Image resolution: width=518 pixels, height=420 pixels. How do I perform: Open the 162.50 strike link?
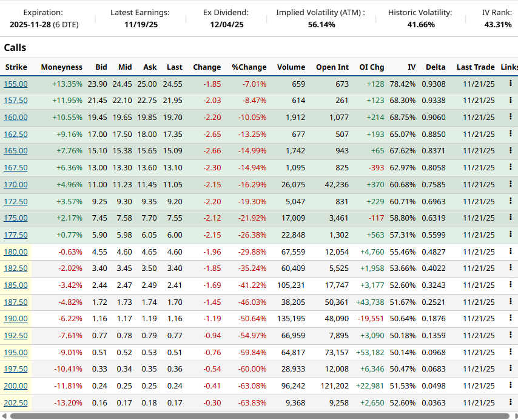pos(16,135)
